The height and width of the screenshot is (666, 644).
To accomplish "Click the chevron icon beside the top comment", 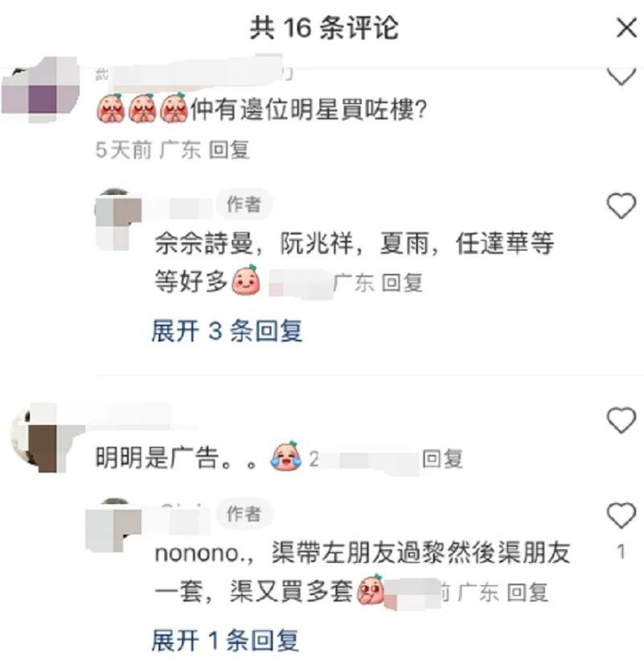I will pos(621,76).
